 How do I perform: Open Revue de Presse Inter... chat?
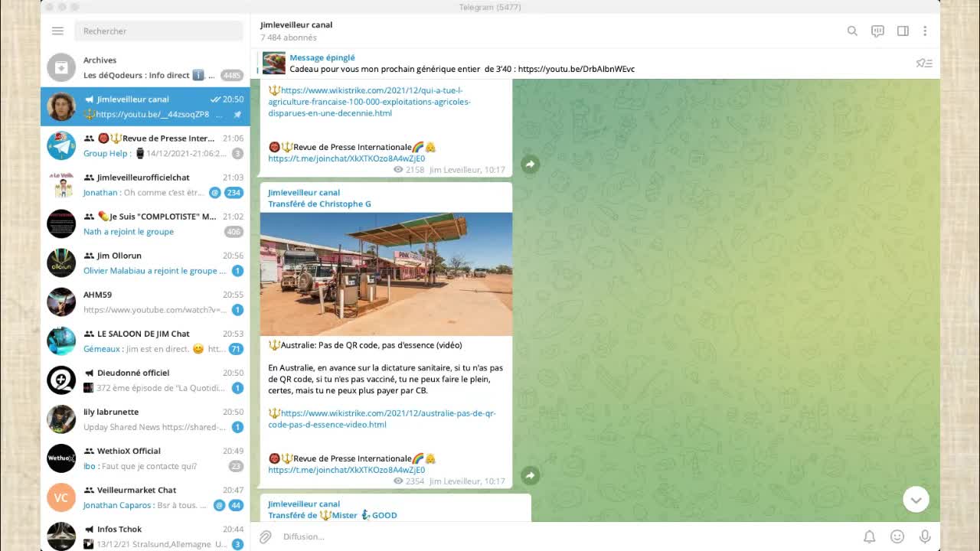coord(145,145)
